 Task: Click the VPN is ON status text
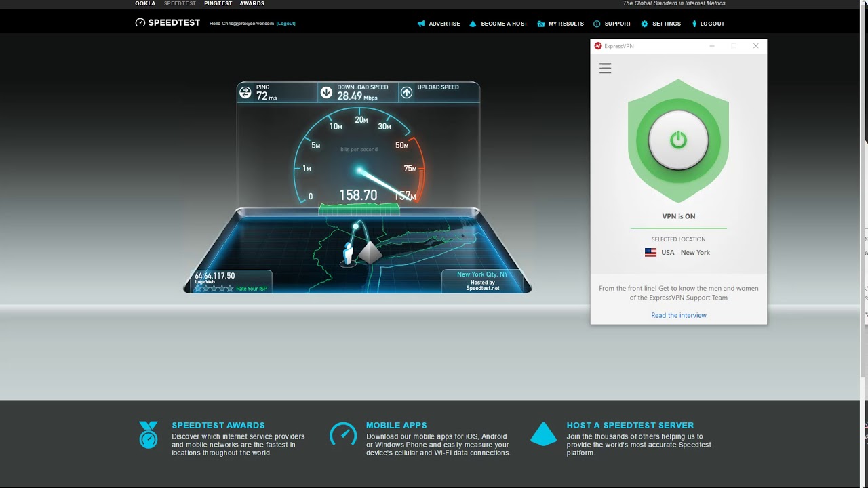tap(678, 216)
